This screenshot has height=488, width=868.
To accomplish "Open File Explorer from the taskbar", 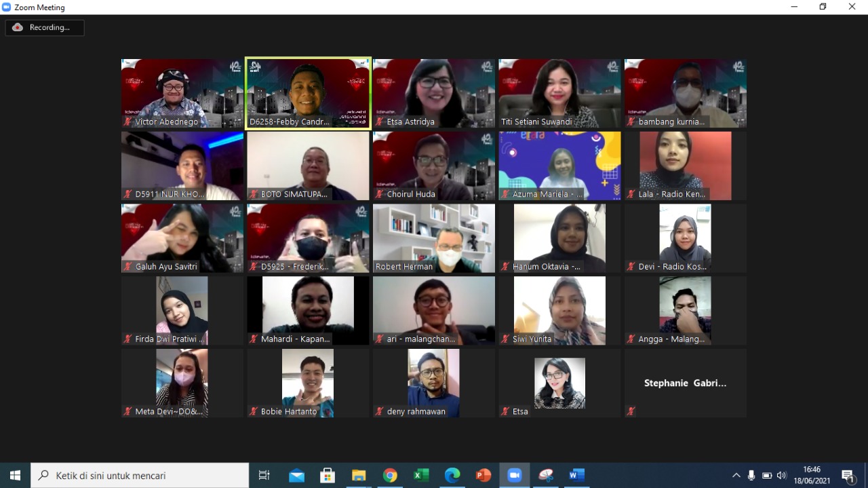I will (359, 476).
